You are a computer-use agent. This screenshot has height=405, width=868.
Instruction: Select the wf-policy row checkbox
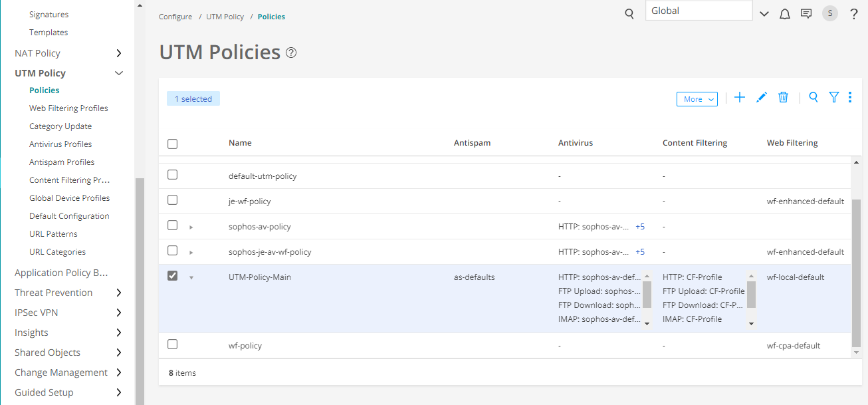[173, 344]
